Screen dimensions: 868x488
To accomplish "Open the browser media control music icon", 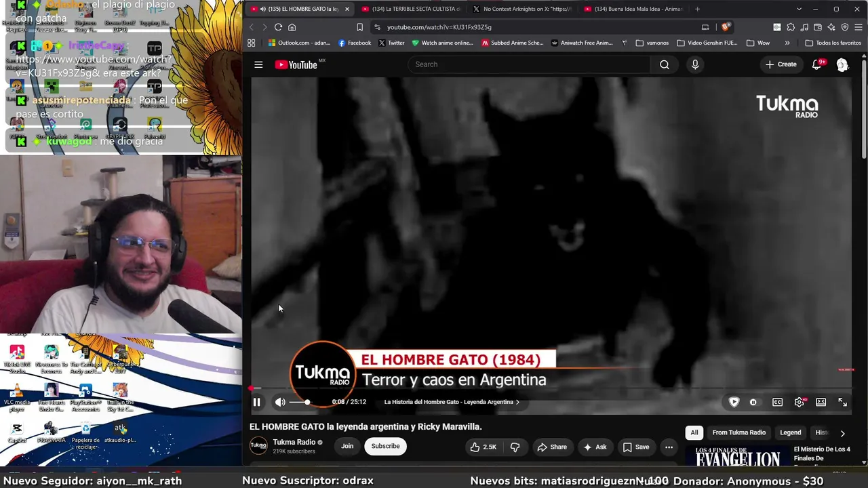I will [804, 27].
